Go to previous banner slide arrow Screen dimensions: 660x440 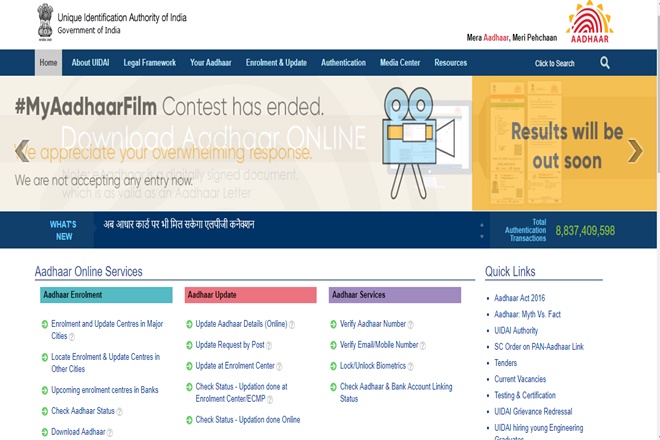click(21, 150)
